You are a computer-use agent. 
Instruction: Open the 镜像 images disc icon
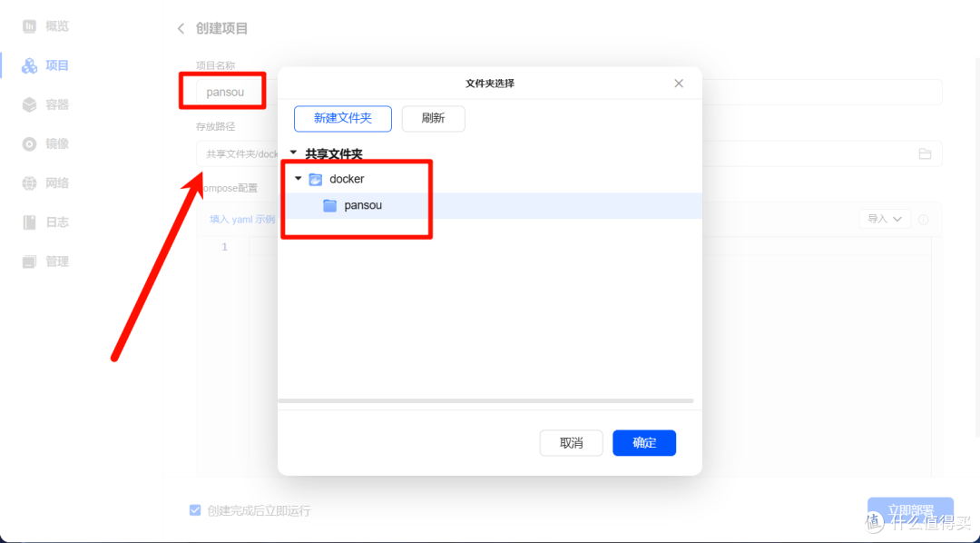click(x=29, y=143)
